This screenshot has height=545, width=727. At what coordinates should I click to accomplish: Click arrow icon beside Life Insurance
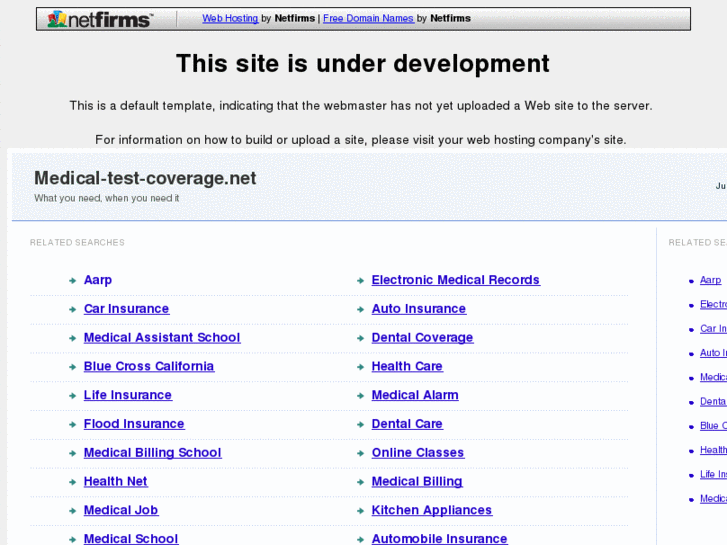click(72, 396)
